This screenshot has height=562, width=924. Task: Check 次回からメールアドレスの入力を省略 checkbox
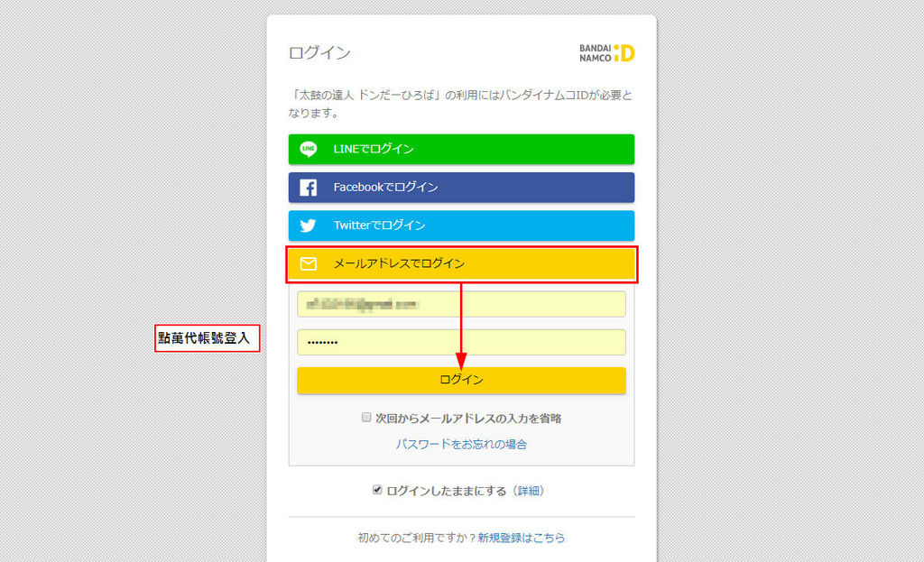366,417
